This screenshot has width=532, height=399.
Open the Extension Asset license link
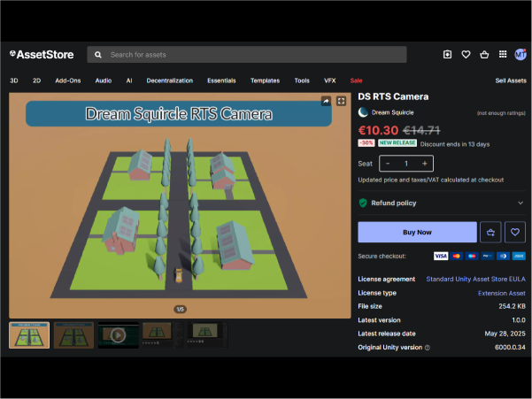click(502, 293)
